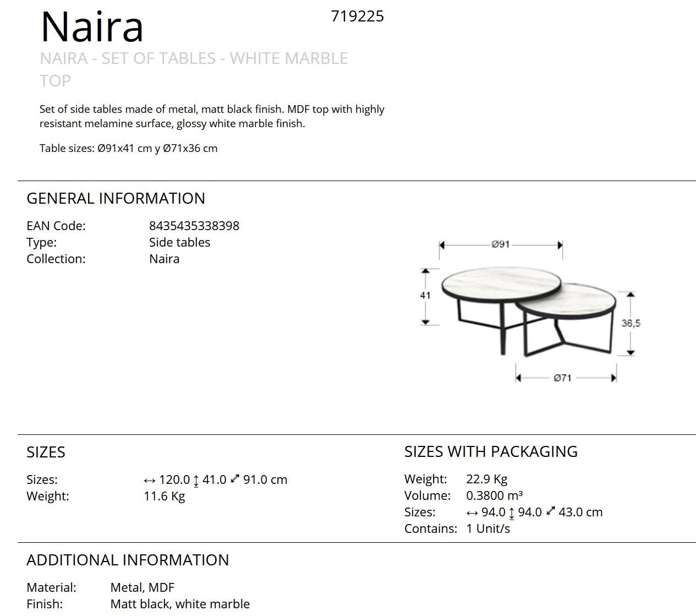Click the Side tables type value
This screenshot has width=696, height=616.
(x=179, y=242)
